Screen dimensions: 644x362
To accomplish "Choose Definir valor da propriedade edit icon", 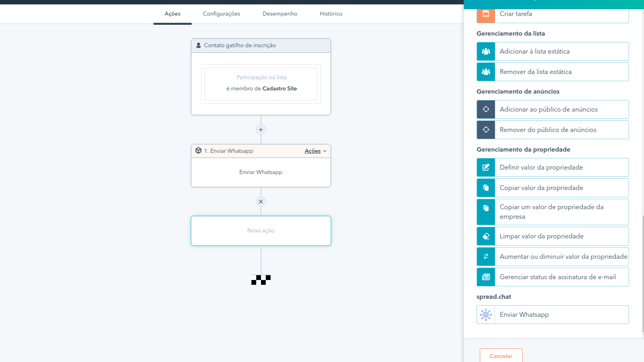I will coord(486,168).
